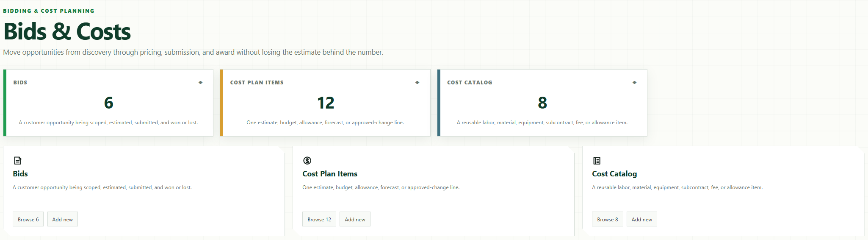This screenshot has width=868, height=240.
Task: Click the Bidding & Cost Planning breadcrumb label
Action: point(49,11)
